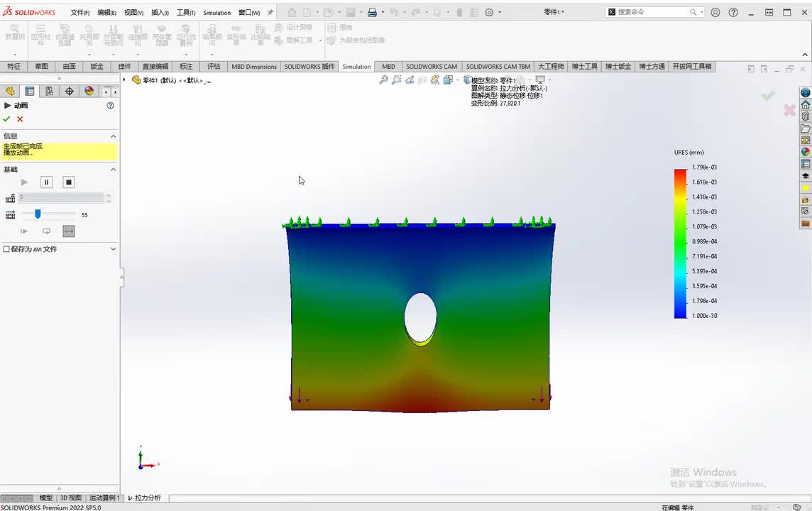Pause the animation playback
The width and height of the screenshot is (812, 511).
tap(47, 182)
